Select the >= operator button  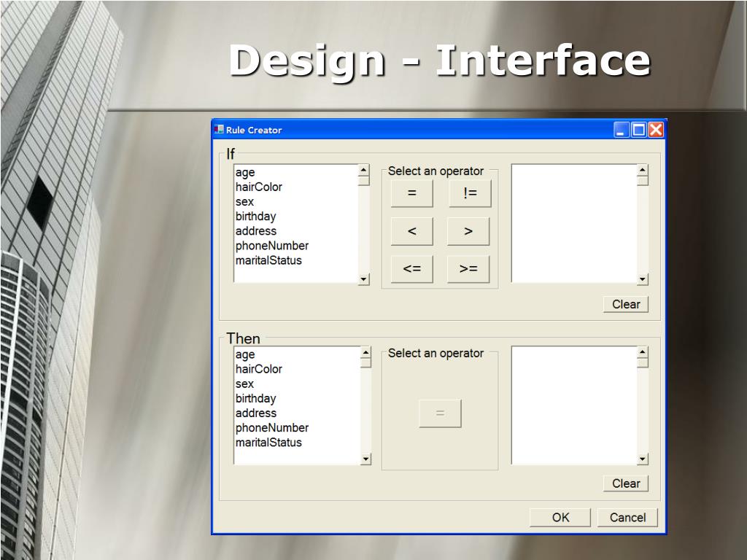pos(468,269)
